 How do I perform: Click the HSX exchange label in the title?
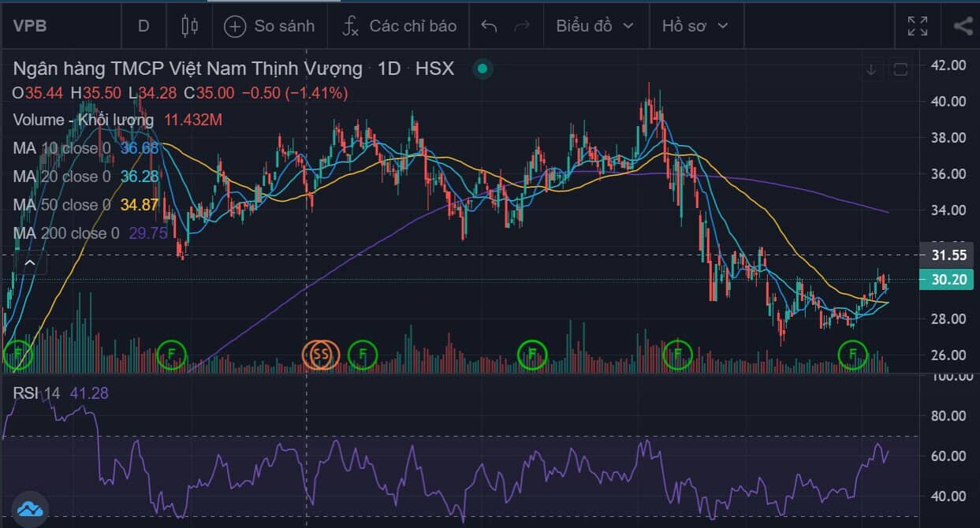click(434, 69)
